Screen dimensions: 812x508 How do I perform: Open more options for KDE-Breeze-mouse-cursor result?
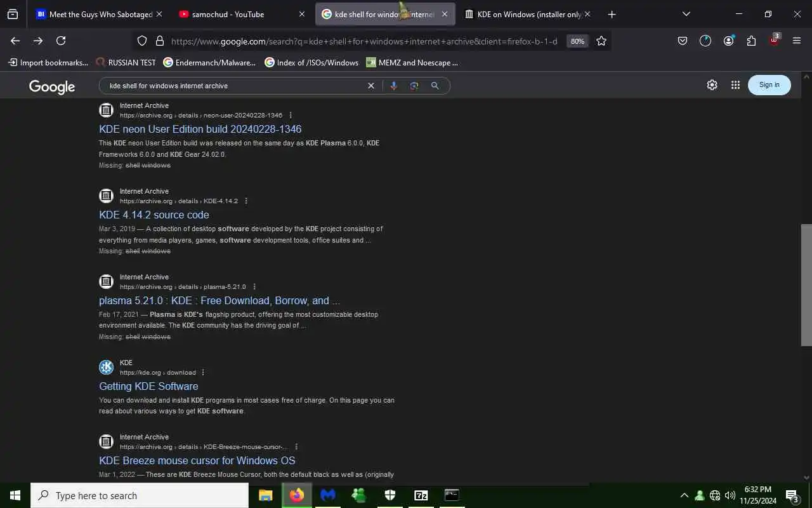pyautogui.click(x=296, y=447)
